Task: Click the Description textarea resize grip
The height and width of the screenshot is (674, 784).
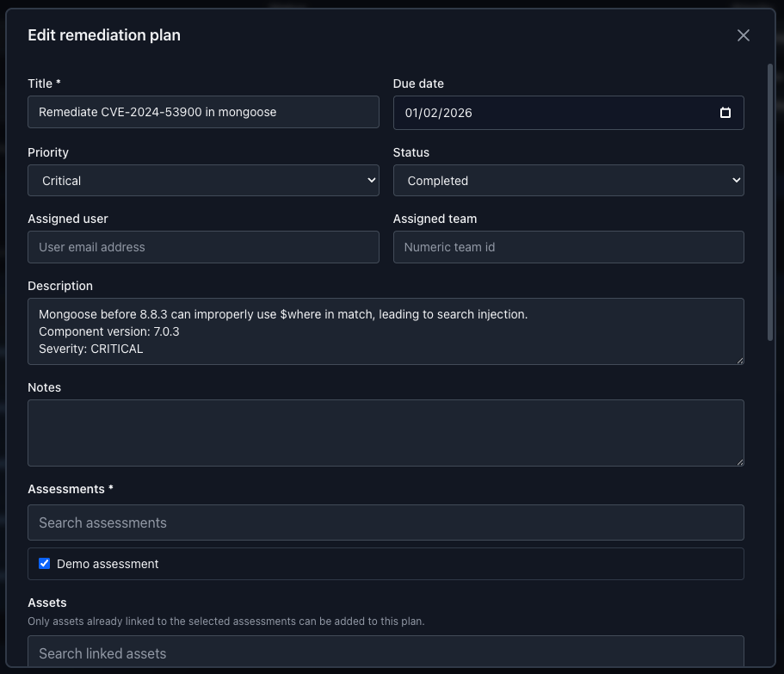Action: [x=739, y=362]
